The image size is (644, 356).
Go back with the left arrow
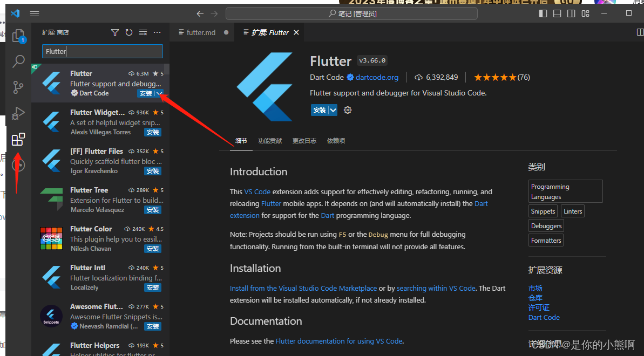(x=200, y=13)
